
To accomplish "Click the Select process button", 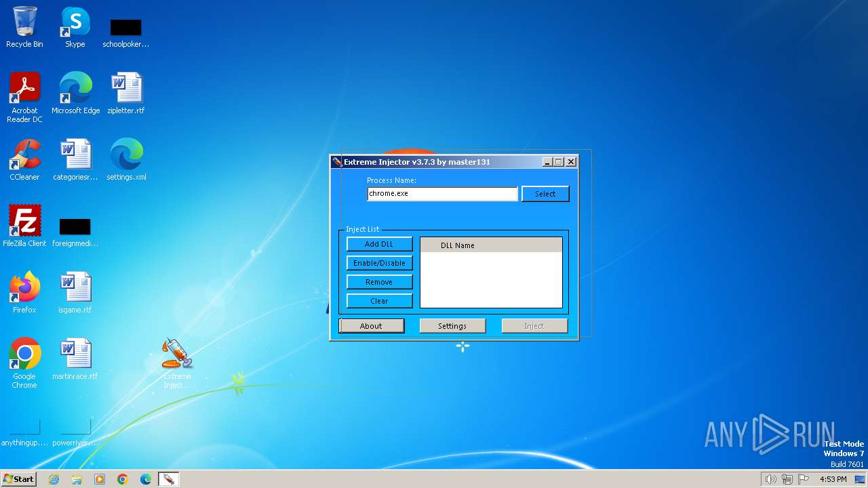I will (x=545, y=194).
